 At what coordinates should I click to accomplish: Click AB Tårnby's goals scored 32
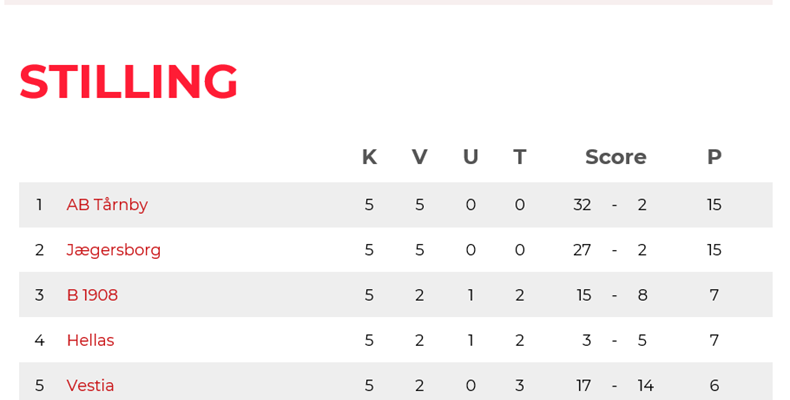click(582, 205)
